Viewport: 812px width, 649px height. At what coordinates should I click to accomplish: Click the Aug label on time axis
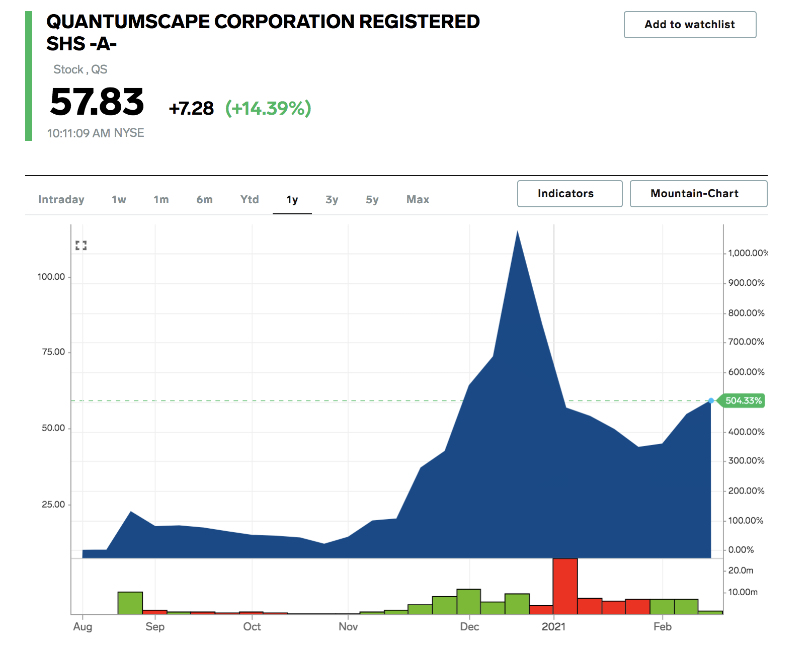tap(83, 627)
